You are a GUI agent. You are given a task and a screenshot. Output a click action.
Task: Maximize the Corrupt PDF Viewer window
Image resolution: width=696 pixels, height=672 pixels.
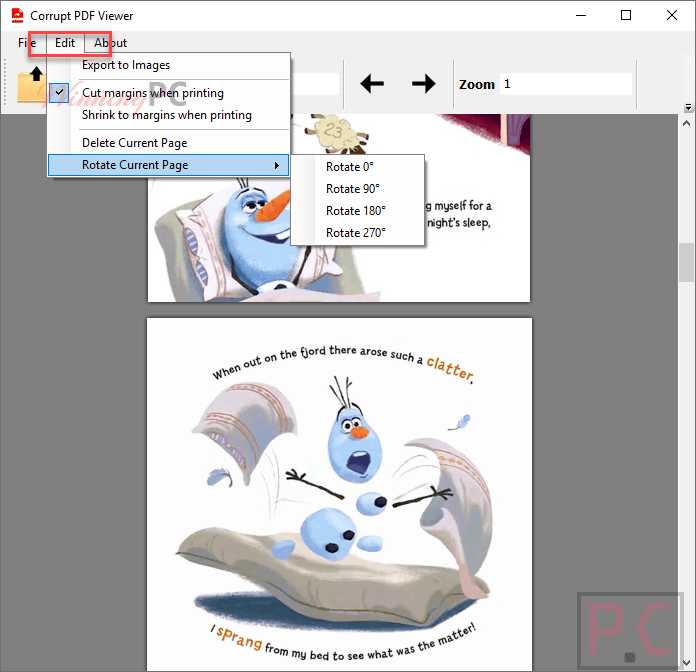coord(626,16)
